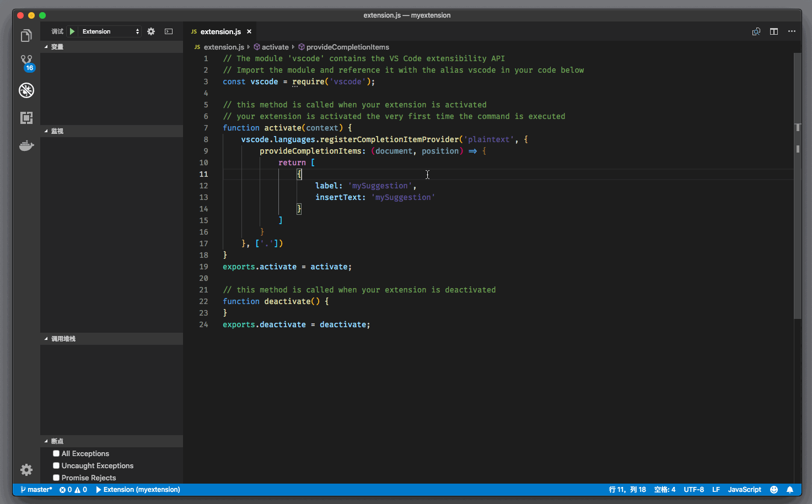Click the activate breadcrumb item
812x504 pixels.
(x=275, y=47)
